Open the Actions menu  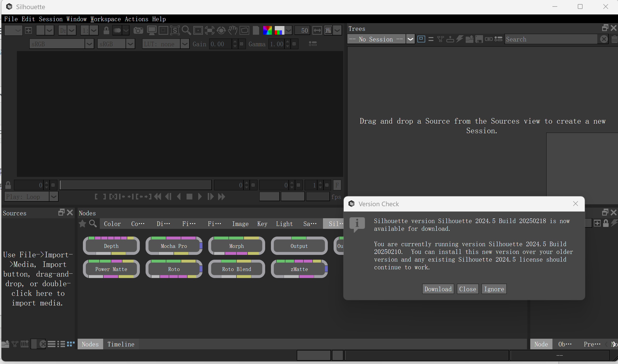pos(136,19)
